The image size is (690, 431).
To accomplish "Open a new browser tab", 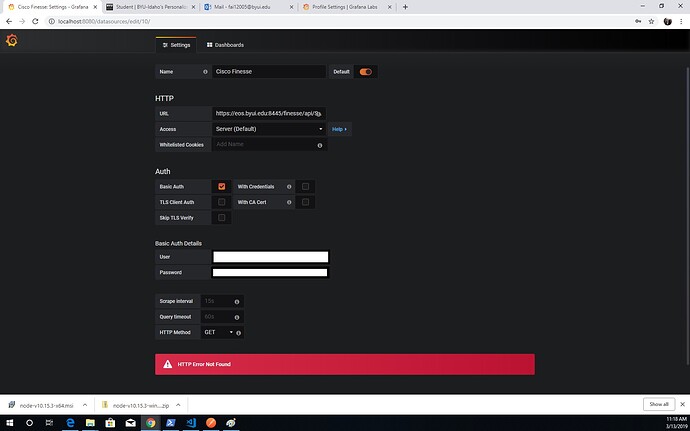I will click(405, 7).
